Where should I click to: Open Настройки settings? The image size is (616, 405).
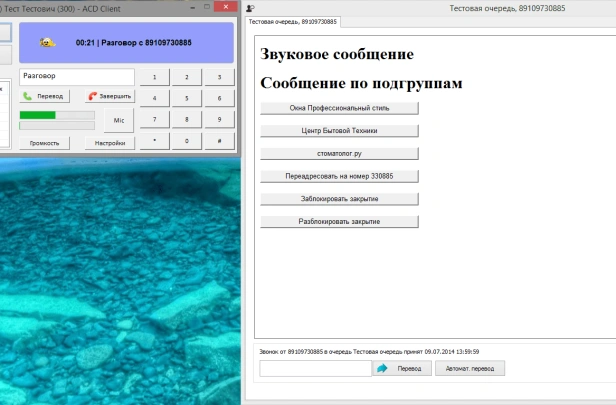tap(110, 143)
